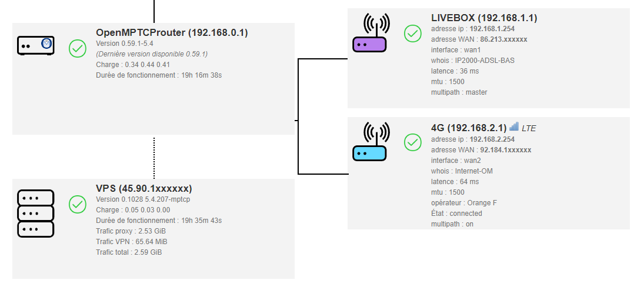The image size is (644, 290).
Task: Click the latest available version 0.59.1 note
Action: click(152, 54)
